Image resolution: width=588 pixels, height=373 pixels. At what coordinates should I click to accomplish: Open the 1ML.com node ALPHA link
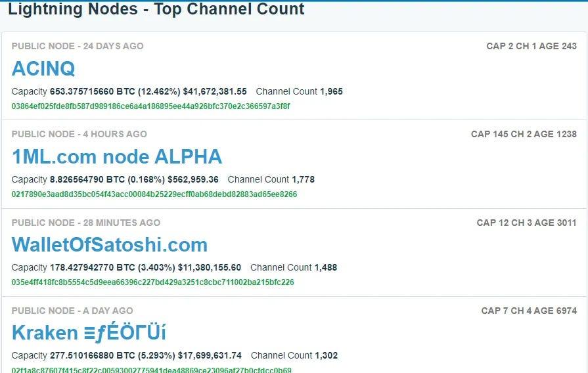(117, 157)
